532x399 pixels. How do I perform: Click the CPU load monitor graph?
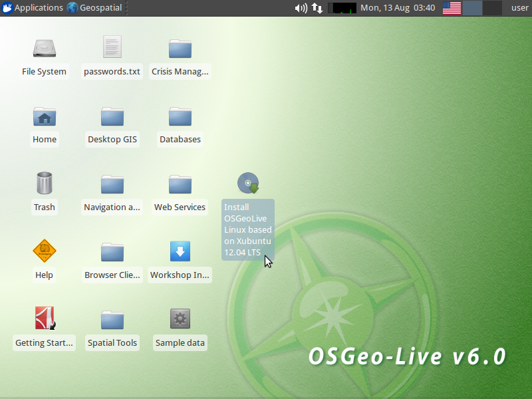(342, 8)
